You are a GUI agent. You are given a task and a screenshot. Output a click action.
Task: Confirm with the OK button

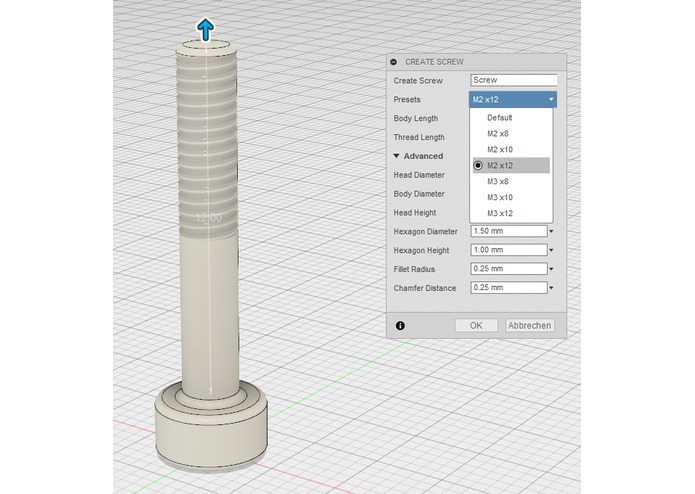(476, 326)
